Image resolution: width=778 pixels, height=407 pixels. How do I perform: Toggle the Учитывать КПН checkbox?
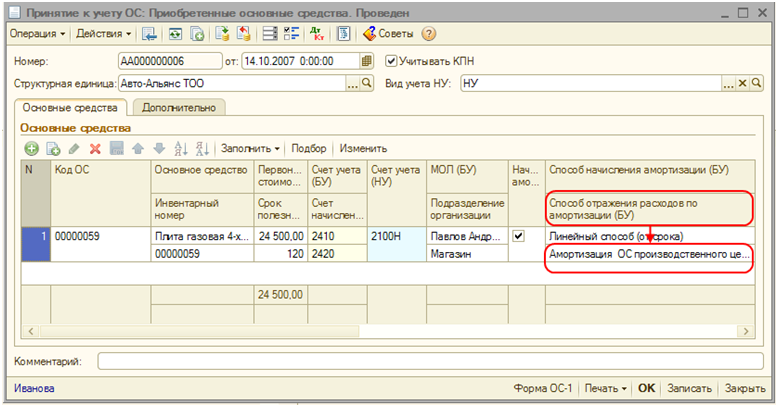click(x=392, y=61)
